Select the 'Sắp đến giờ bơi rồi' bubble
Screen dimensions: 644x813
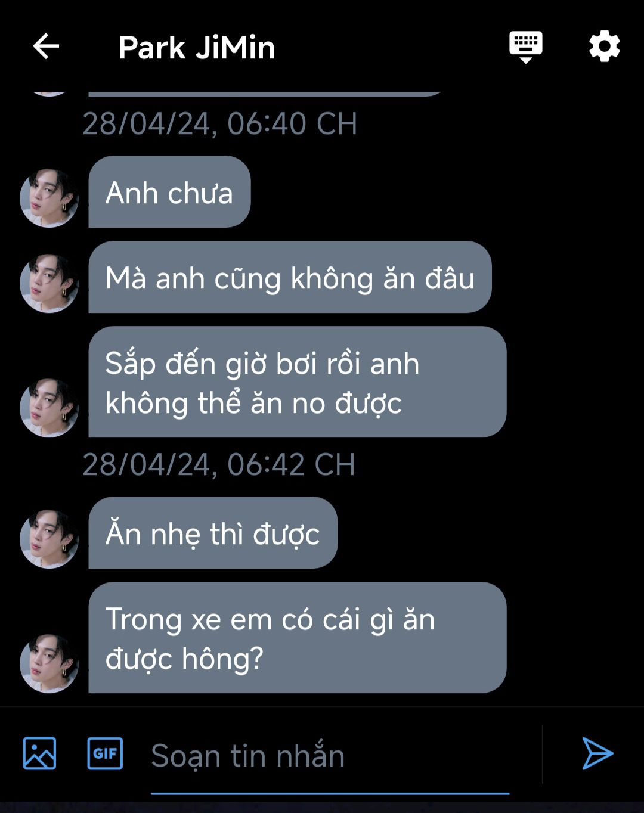(298, 382)
